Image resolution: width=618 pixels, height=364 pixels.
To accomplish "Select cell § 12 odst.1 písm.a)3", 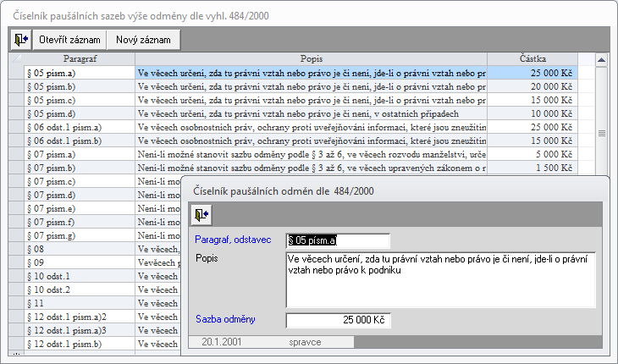I will [80, 330].
